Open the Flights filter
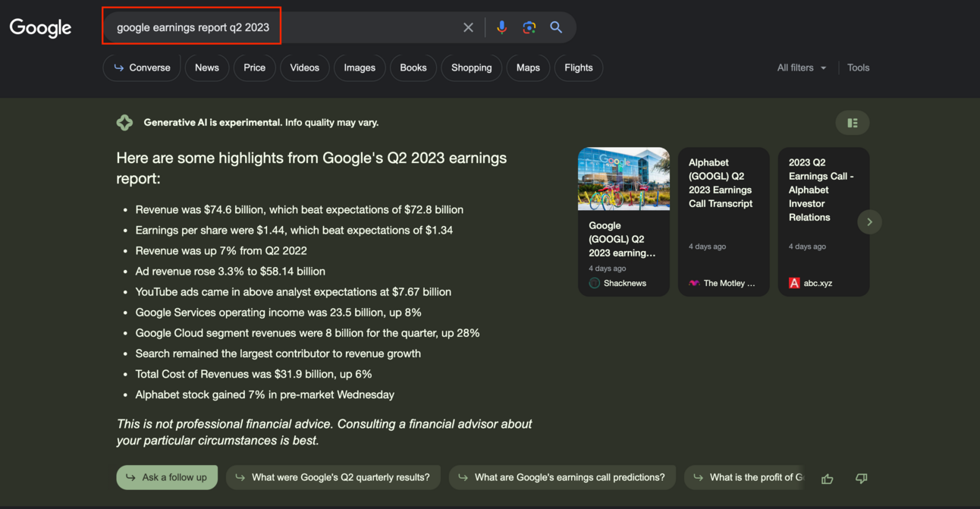The height and width of the screenshot is (509, 980). tap(578, 68)
